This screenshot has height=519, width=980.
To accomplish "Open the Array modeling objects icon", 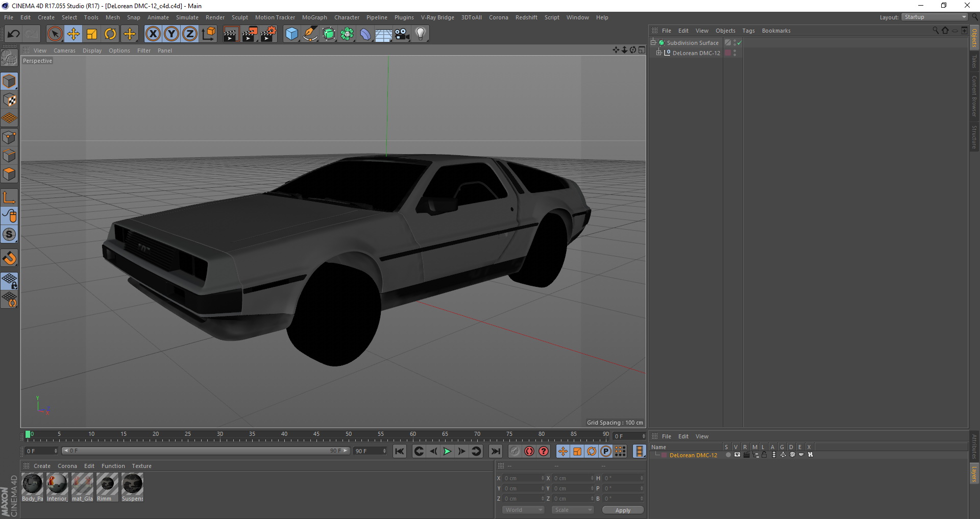I will tap(348, 34).
